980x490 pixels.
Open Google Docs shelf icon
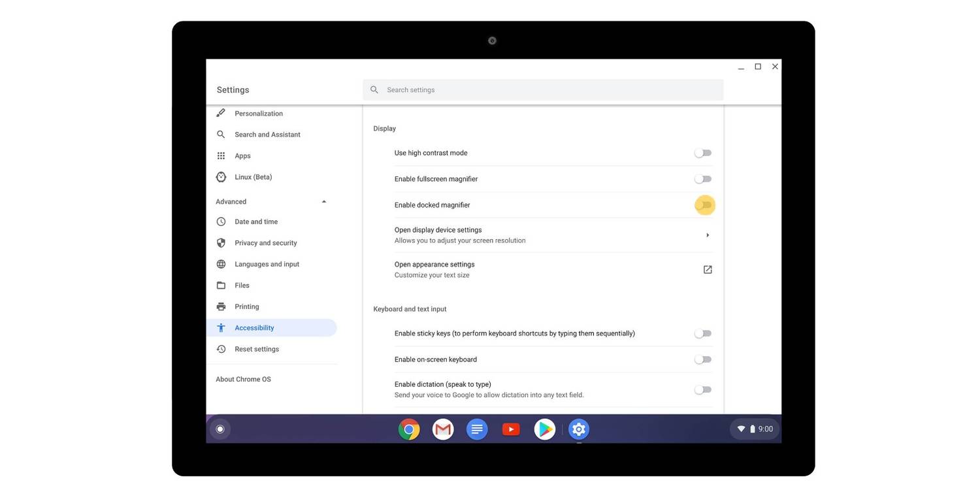pos(477,429)
